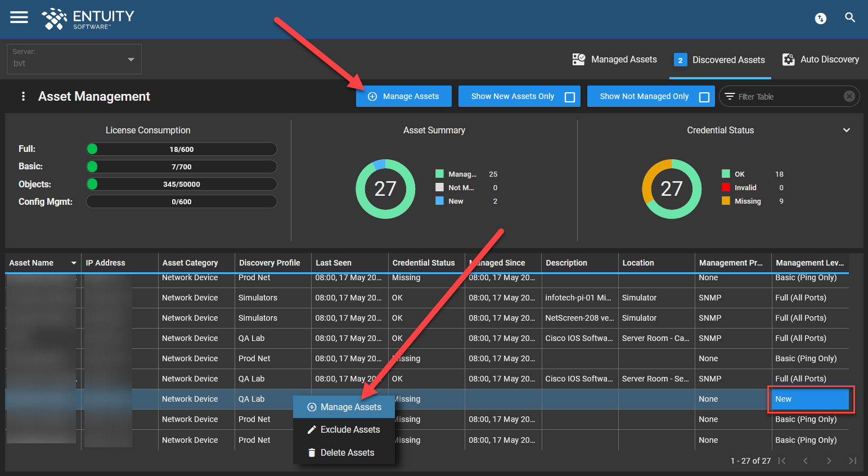Image resolution: width=868 pixels, height=476 pixels.
Task: Click the Config Mgmt usage bar
Action: (x=181, y=201)
